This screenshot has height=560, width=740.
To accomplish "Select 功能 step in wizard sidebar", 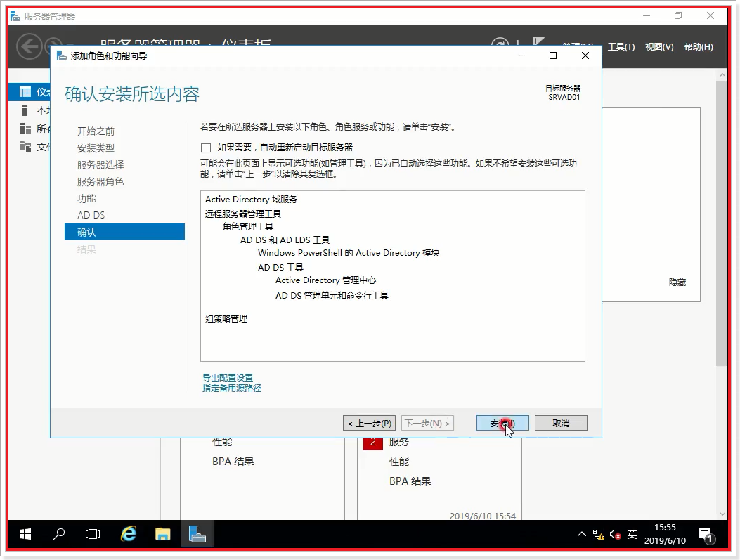I will click(x=86, y=198).
